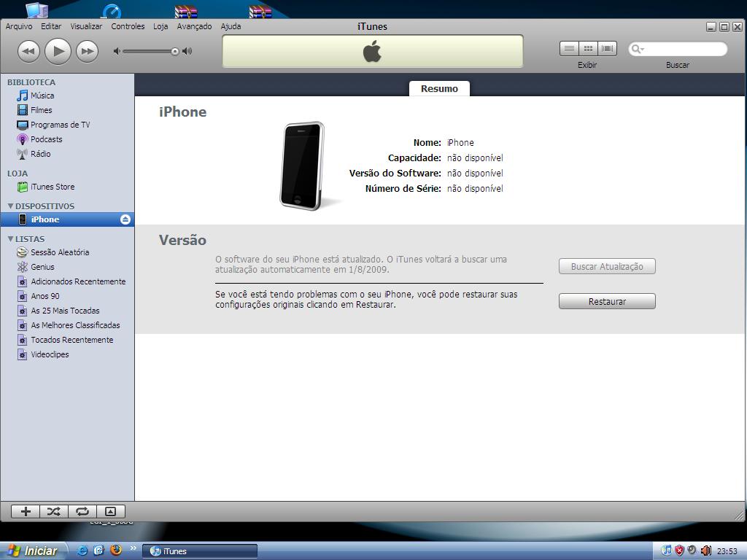Viewport: 747px width, 560px height.
Task: Open the Loja menu
Action: point(160,26)
